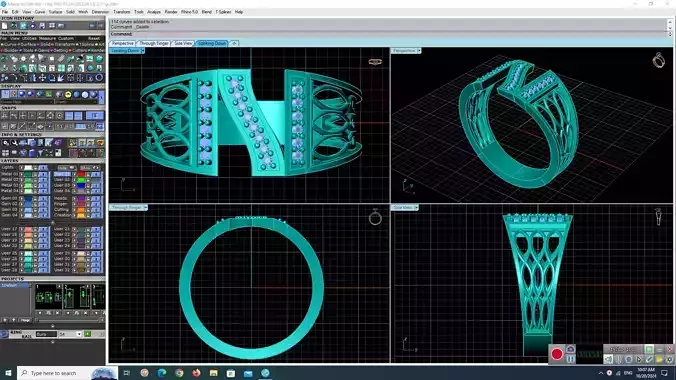Select the four-arrow Move tool icon

coord(42,78)
